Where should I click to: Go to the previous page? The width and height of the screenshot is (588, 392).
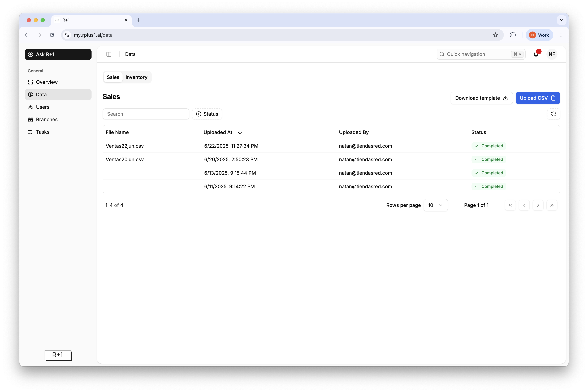click(524, 205)
